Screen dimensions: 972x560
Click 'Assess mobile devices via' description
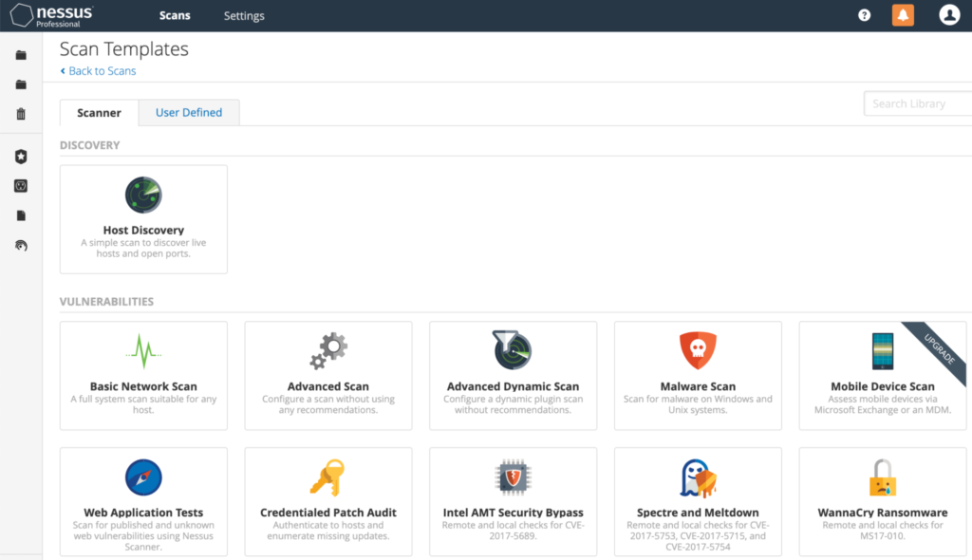[x=883, y=404]
